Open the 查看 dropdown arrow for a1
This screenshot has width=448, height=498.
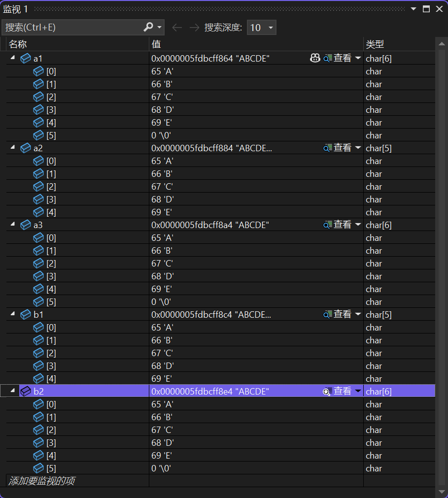point(358,58)
